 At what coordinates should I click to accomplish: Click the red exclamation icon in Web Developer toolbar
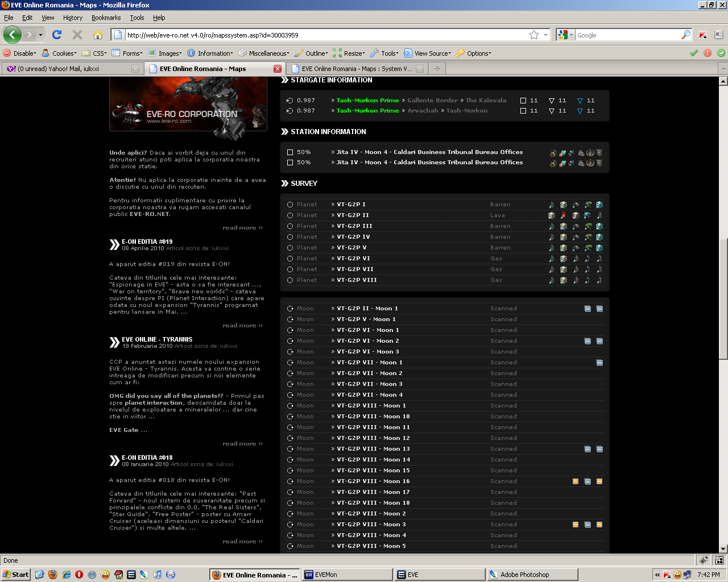[708, 53]
